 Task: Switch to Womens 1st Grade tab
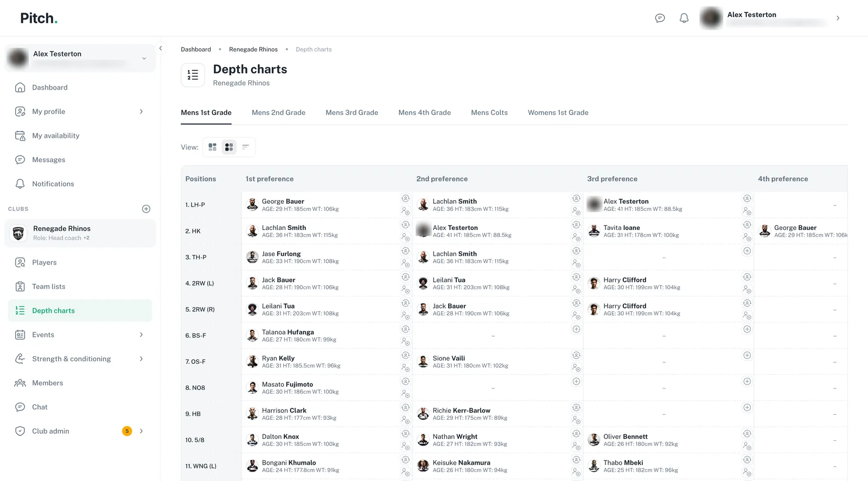coord(558,113)
